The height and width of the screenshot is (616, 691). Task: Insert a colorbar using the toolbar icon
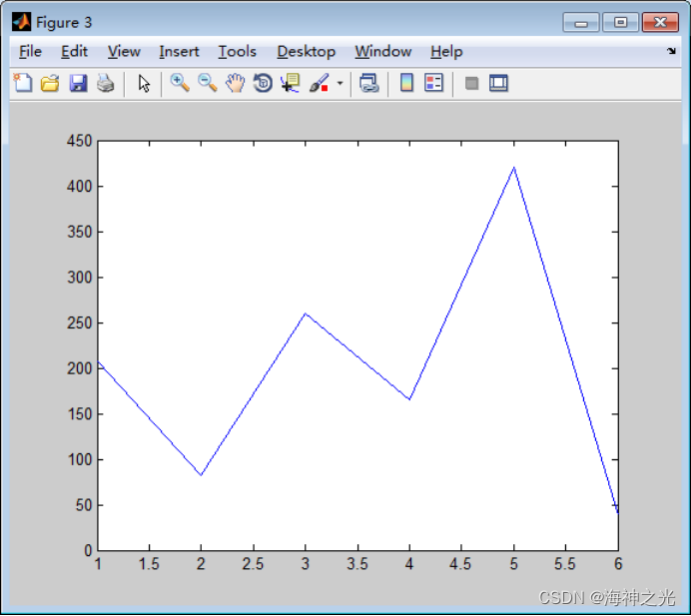(406, 83)
